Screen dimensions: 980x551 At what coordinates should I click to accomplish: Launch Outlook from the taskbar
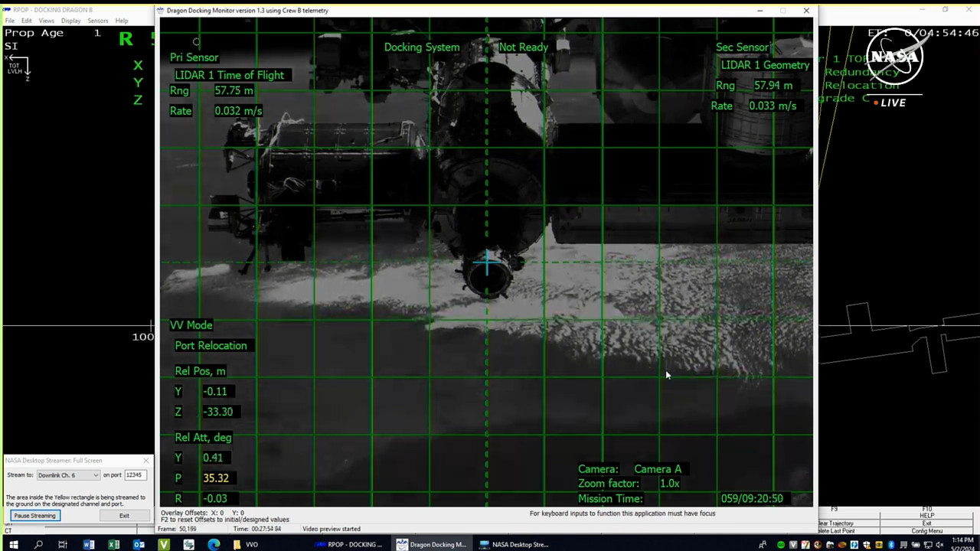(139, 544)
